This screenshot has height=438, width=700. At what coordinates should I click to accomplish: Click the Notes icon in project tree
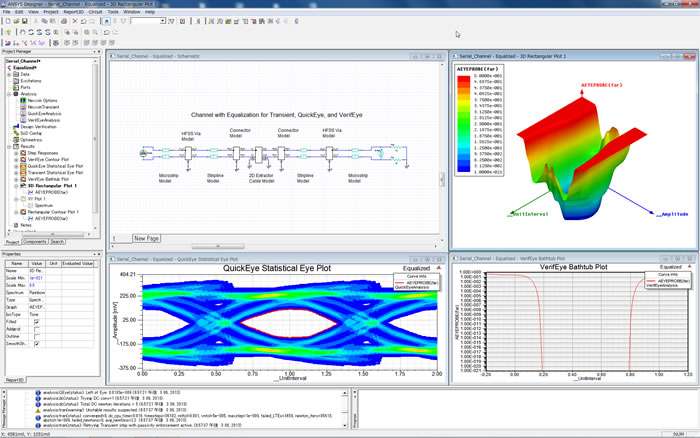click(x=16, y=225)
